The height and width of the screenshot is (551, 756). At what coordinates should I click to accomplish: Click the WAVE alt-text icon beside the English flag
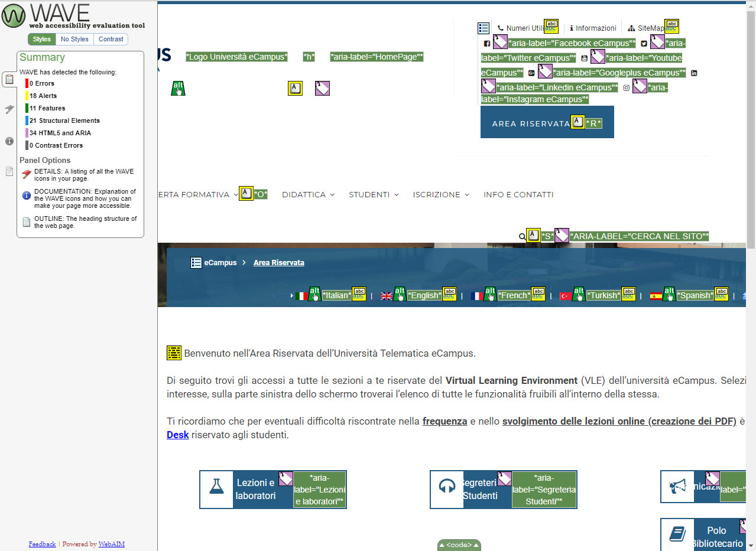click(400, 294)
